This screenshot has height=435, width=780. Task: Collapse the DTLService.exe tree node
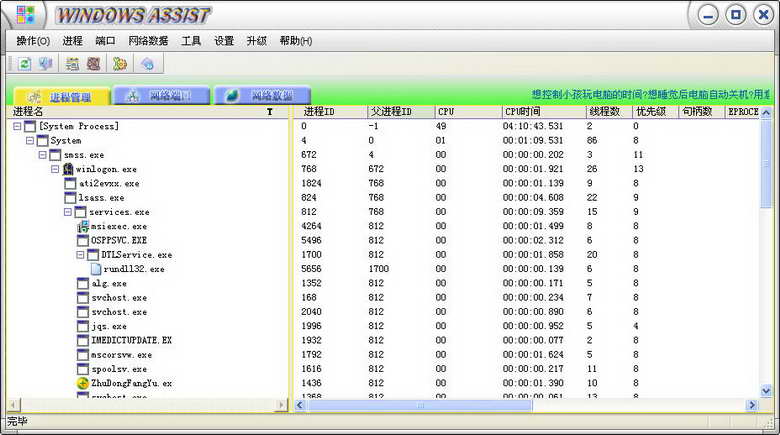(x=80, y=255)
